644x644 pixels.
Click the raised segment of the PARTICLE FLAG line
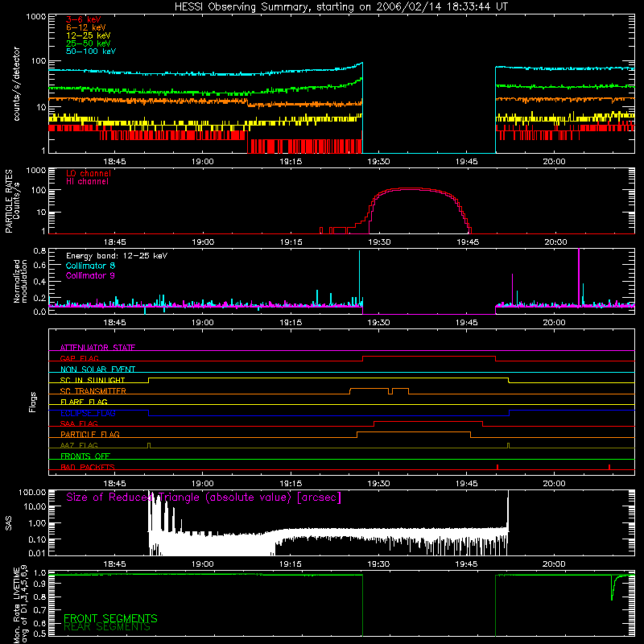[414, 432]
